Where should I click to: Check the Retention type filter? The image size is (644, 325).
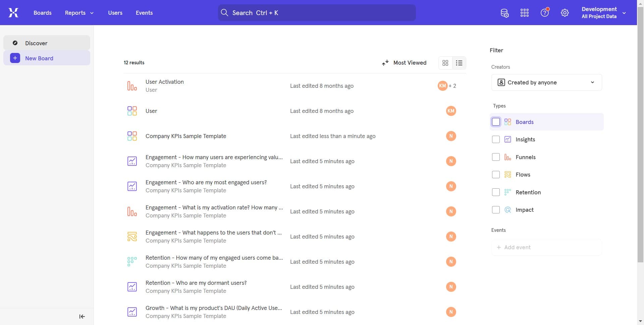[x=496, y=192]
